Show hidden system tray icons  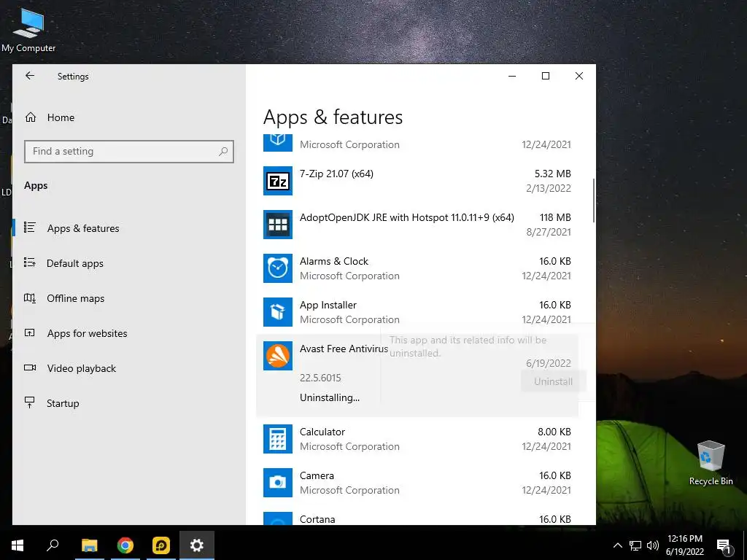(617, 545)
